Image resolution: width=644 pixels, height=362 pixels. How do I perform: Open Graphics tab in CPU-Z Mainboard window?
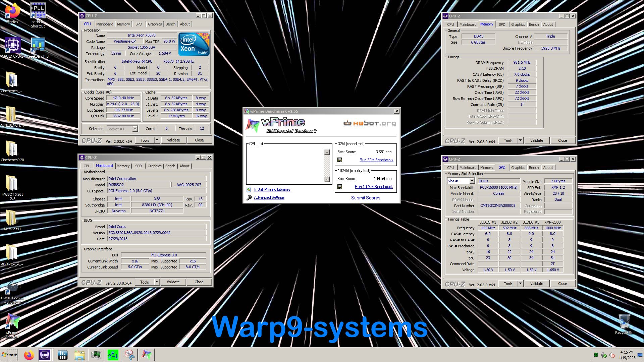click(x=155, y=166)
